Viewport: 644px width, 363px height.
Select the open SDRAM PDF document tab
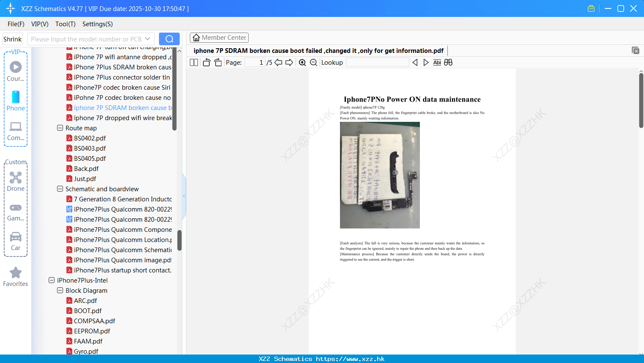pos(318,51)
